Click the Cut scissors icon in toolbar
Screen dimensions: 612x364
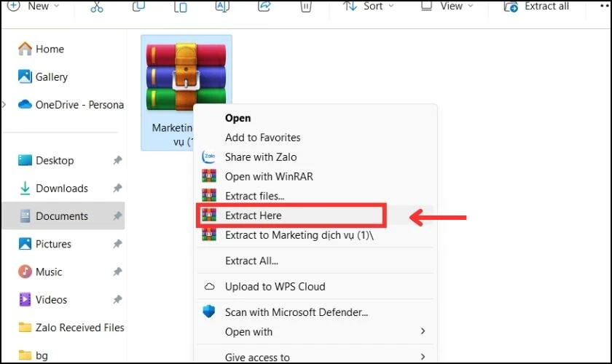tap(97, 7)
